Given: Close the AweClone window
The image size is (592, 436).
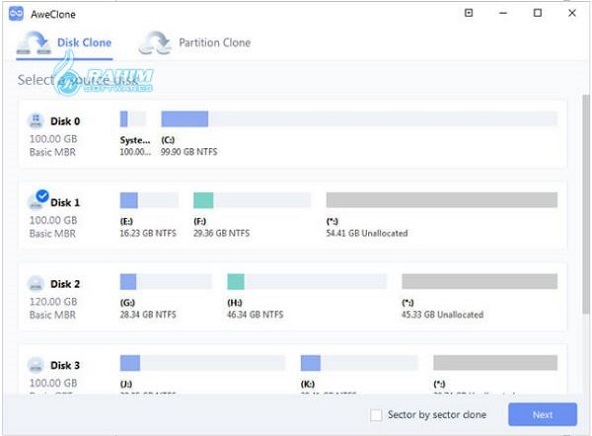Looking at the screenshot, I should pos(572,13).
